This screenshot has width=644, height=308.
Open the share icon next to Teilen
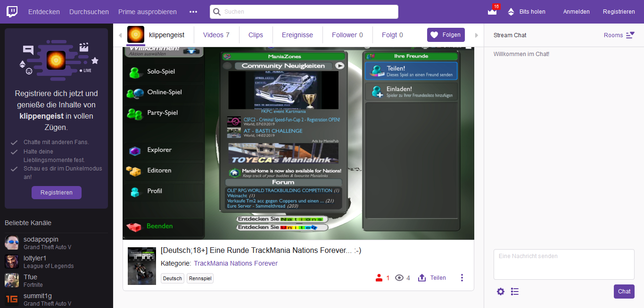point(422,278)
